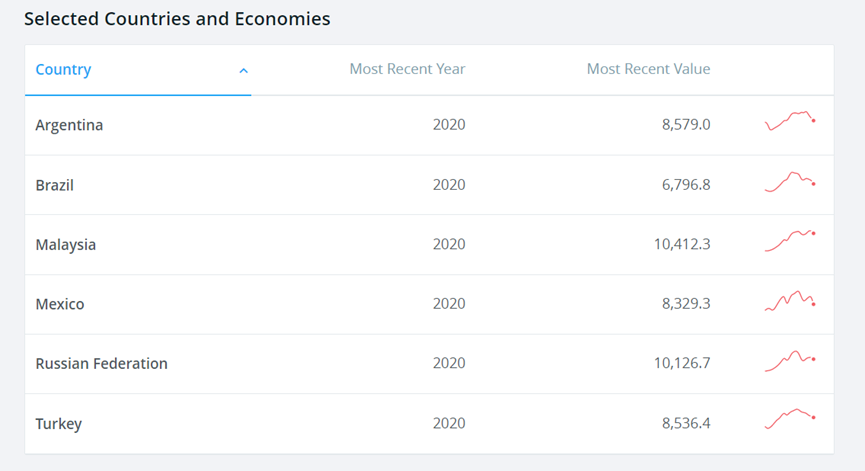The width and height of the screenshot is (865, 471).
Task: Click Turkey's most recent year 2020
Action: pos(449,424)
